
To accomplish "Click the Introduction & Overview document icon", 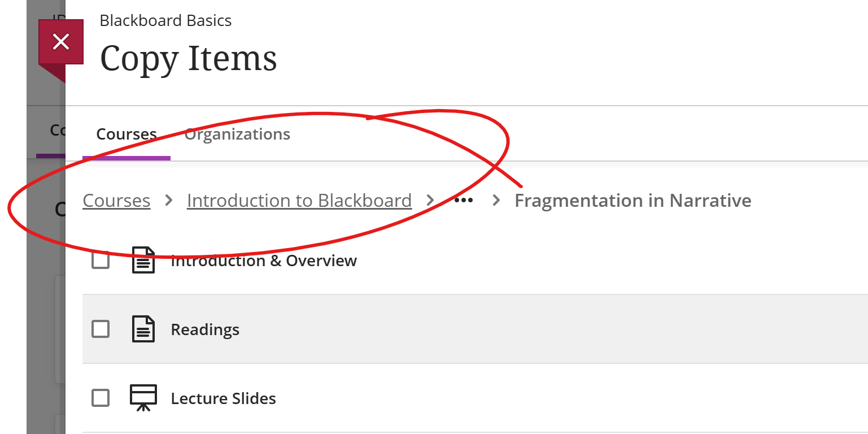I will (x=143, y=260).
